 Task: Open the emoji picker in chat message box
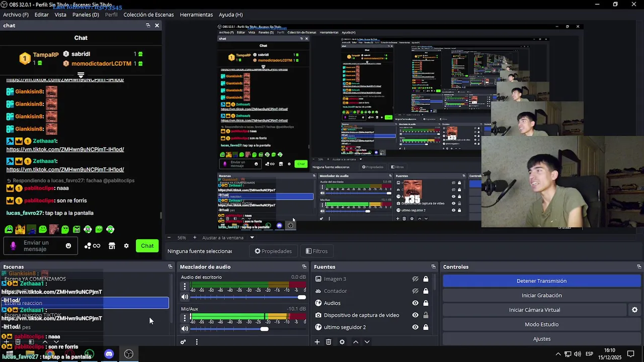coord(68,246)
